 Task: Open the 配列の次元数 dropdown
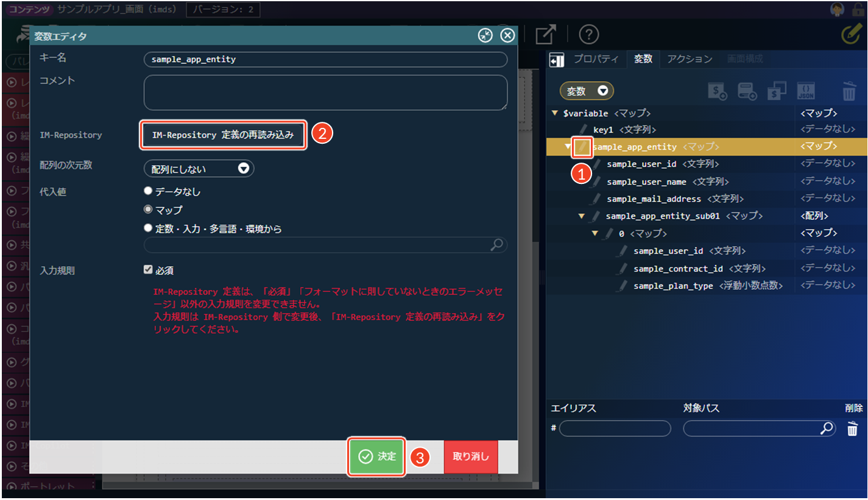coord(199,169)
